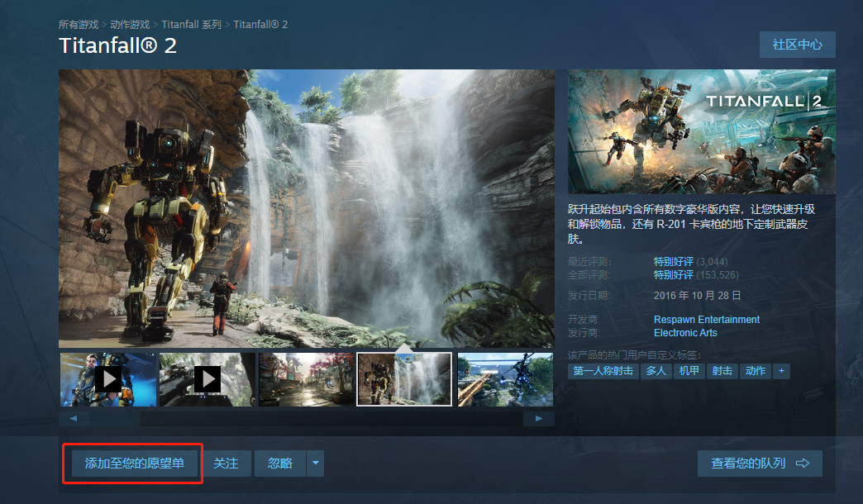
Task: Click the Titanfall® 2 page title
Action: [x=117, y=45]
